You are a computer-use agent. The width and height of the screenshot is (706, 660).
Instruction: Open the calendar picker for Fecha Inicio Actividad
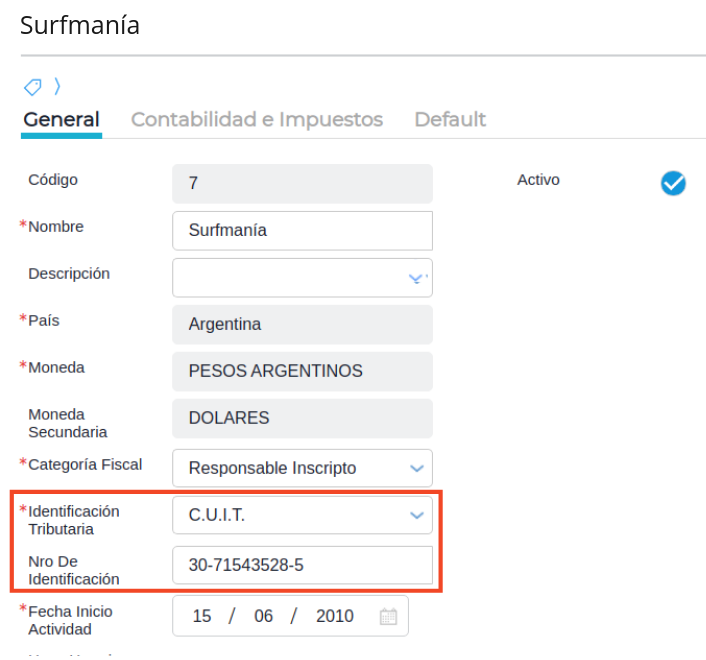click(388, 616)
